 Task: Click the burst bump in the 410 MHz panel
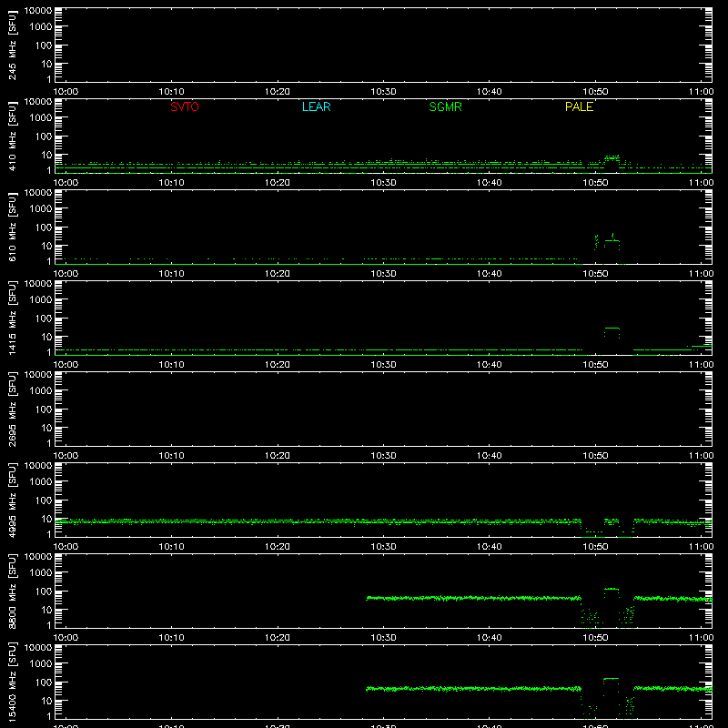click(612, 157)
